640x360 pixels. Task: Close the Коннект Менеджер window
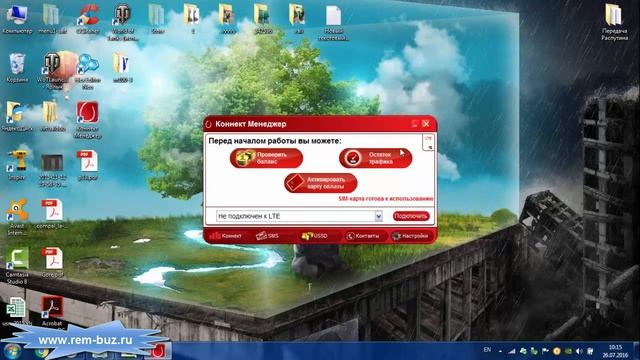pyautogui.click(x=426, y=124)
